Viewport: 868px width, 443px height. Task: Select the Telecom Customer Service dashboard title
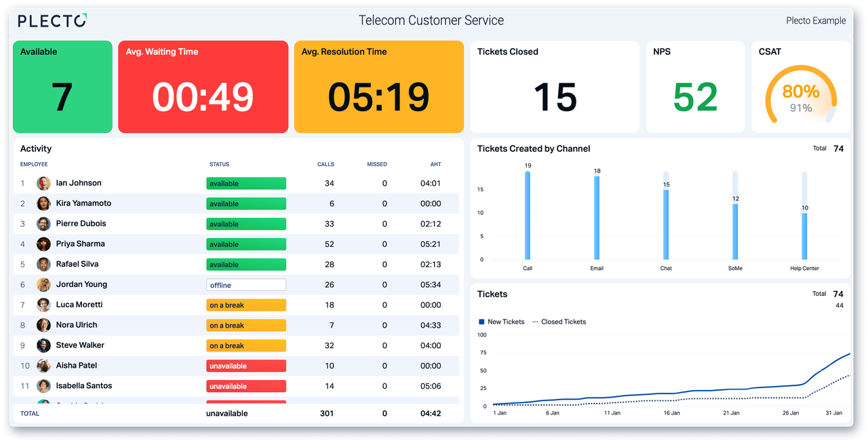pyautogui.click(x=431, y=20)
